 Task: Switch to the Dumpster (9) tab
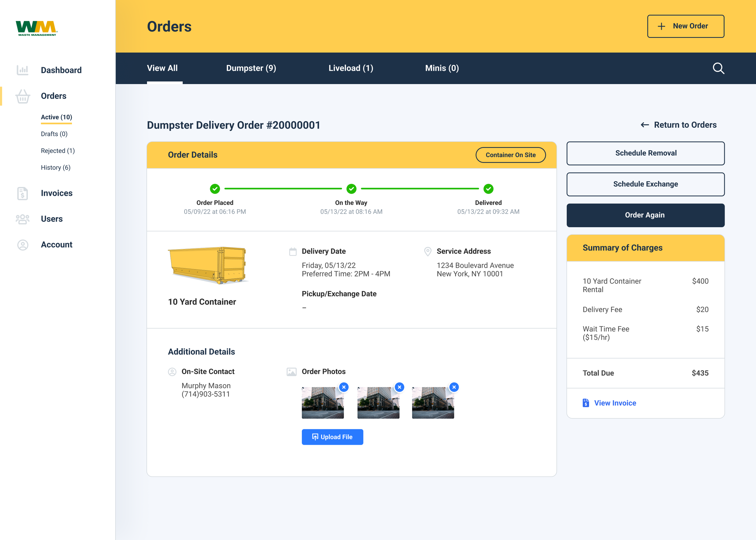[251, 68]
